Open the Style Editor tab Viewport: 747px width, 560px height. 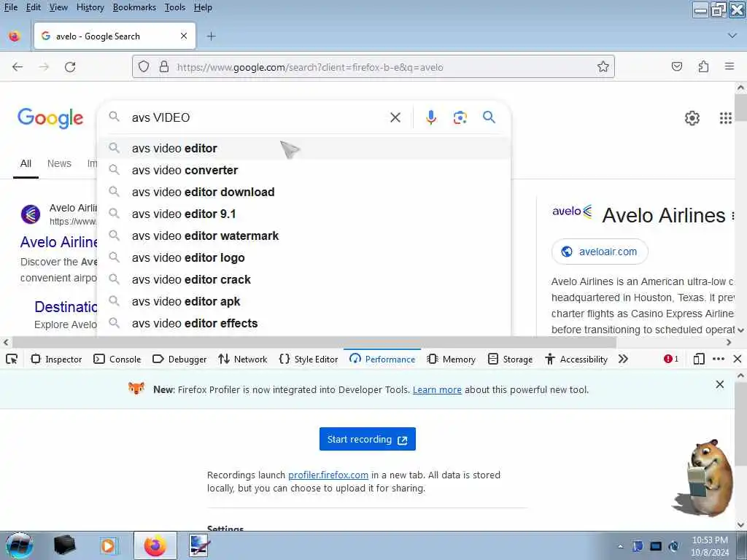click(309, 359)
